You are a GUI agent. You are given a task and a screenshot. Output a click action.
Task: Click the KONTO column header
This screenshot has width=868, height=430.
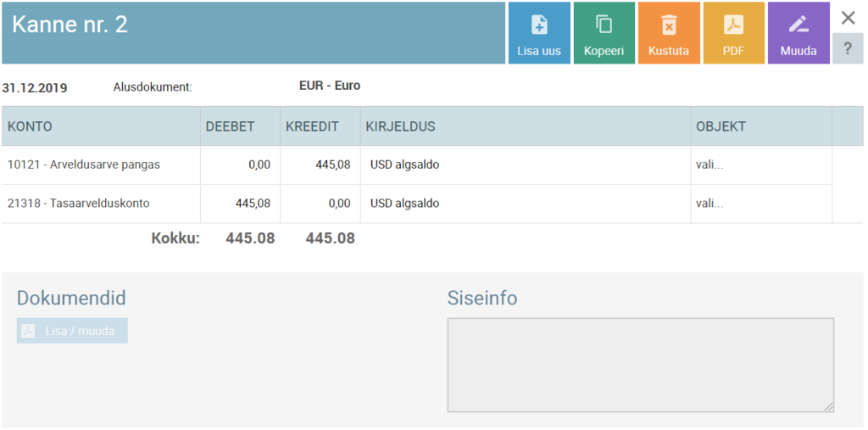[x=31, y=126]
